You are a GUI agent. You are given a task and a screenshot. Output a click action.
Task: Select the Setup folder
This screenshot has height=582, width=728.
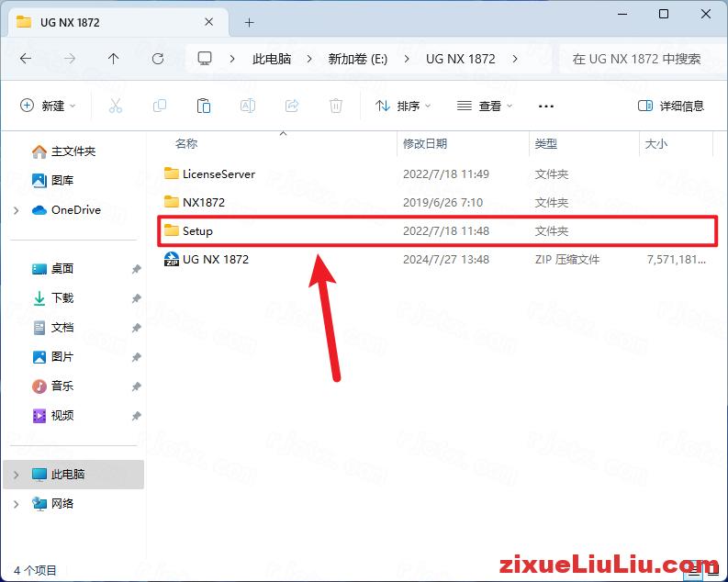coord(437,230)
